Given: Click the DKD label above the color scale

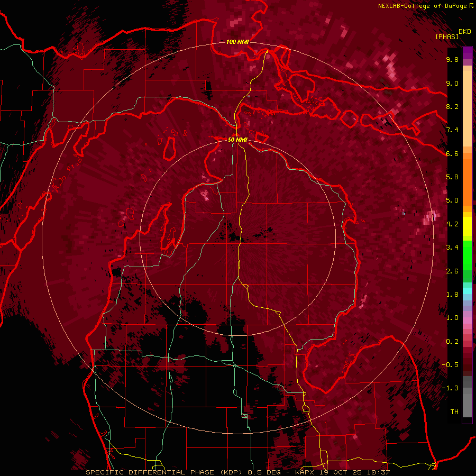Looking at the screenshot, I should tap(464, 32).
